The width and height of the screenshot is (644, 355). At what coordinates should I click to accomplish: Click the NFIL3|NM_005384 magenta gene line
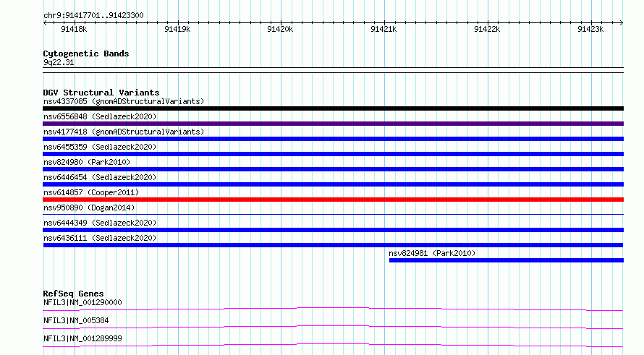[x=333, y=327]
